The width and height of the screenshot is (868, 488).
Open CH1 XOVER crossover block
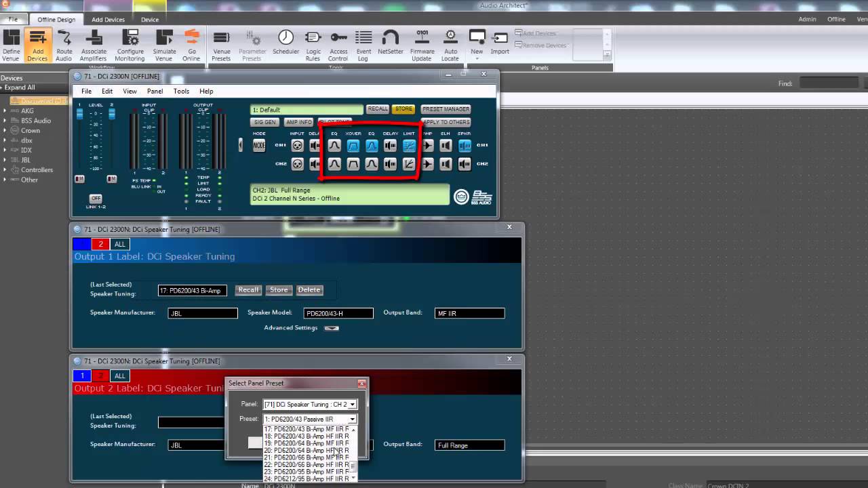click(x=353, y=145)
